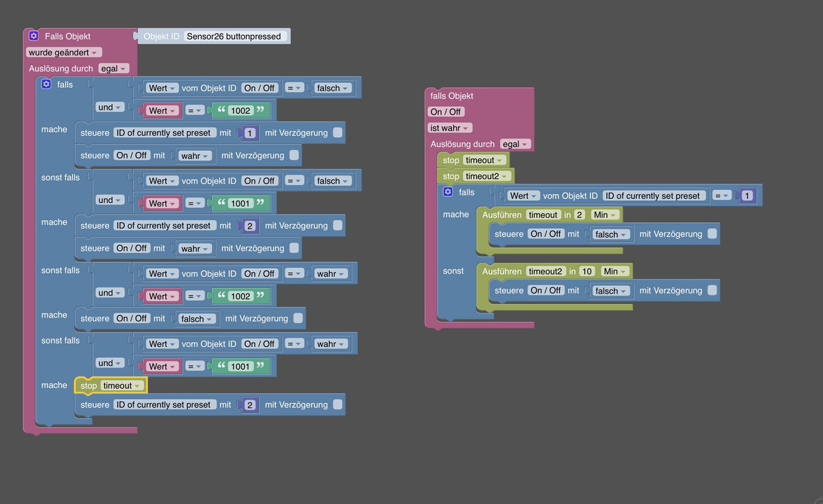The width and height of the screenshot is (823, 504).
Task: Open gear mutator on the left falls block
Action: click(46, 84)
